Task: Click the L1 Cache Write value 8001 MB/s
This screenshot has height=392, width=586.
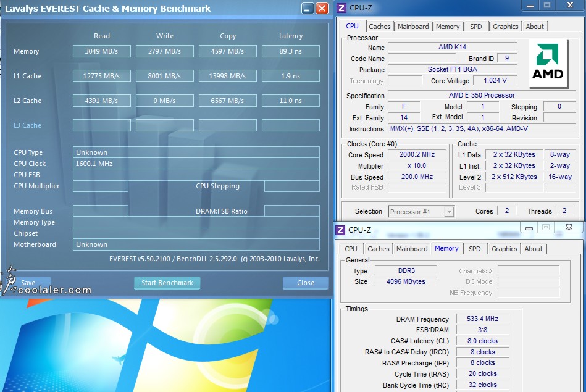Action: [165, 76]
